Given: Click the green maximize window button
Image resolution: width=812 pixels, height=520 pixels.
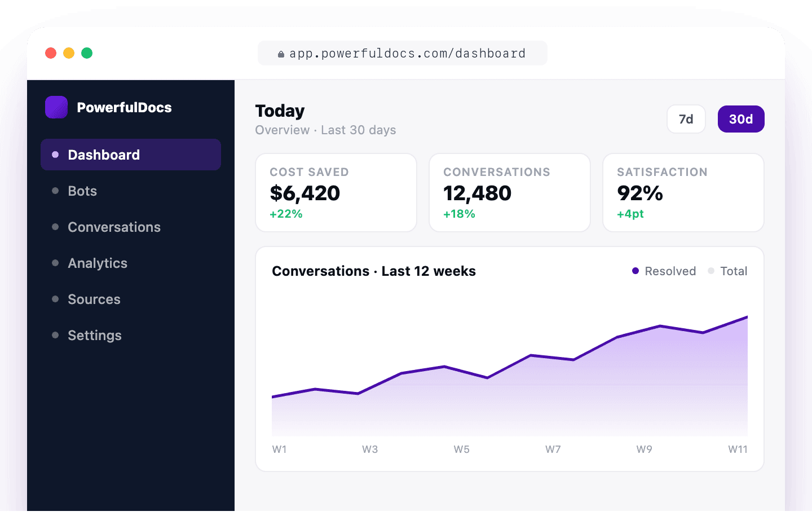Looking at the screenshot, I should click(87, 53).
